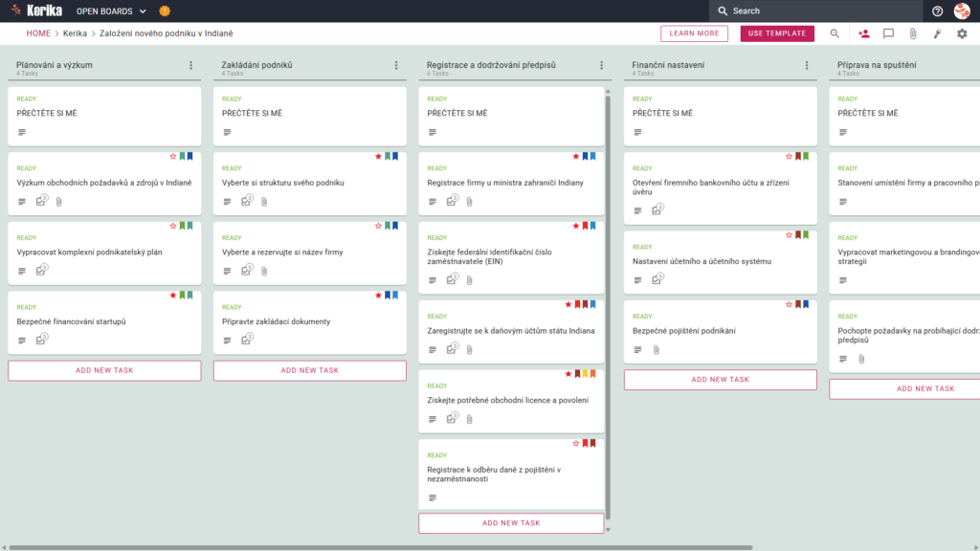The image size is (980, 551).
Task: Open the board chat icon
Action: (888, 33)
